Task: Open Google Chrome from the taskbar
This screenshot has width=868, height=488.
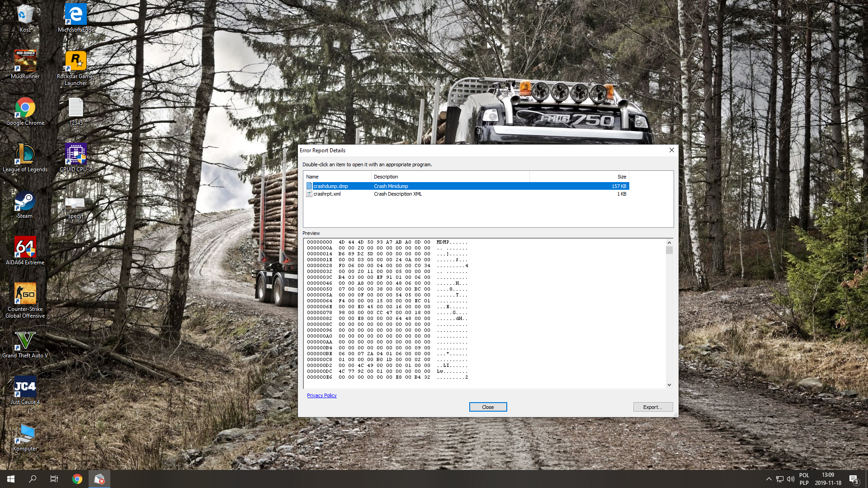Action: click(x=77, y=479)
